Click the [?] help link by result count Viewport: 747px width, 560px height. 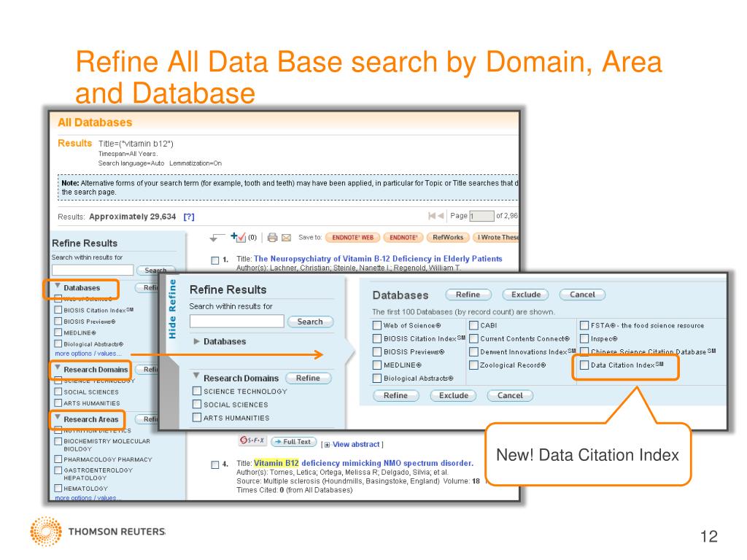pyautogui.click(x=189, y=217)
